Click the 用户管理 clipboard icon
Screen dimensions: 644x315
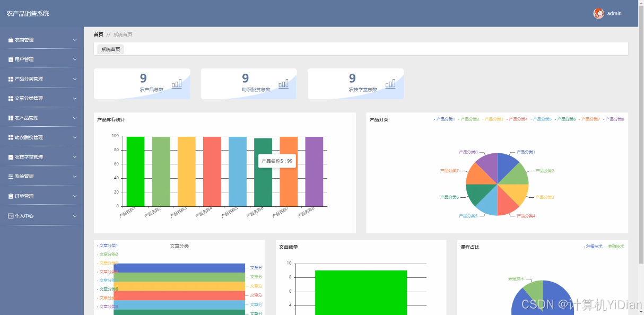pos(11,59)
